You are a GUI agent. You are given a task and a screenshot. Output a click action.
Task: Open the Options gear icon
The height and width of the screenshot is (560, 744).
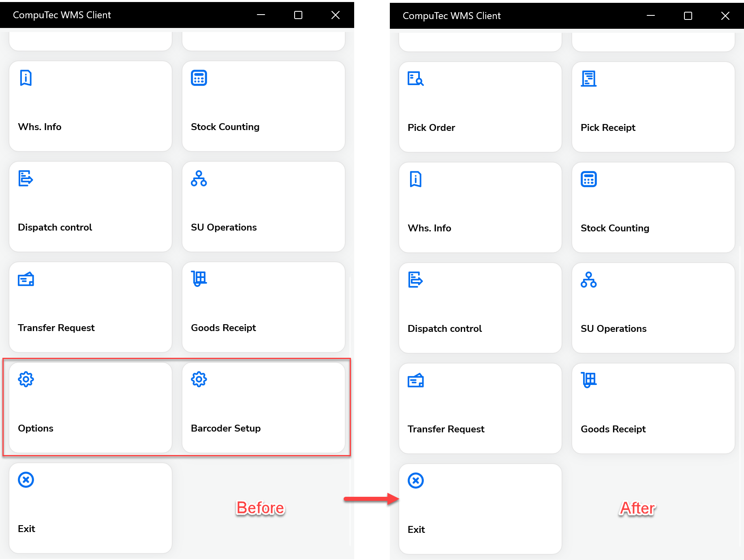(26, 379)
